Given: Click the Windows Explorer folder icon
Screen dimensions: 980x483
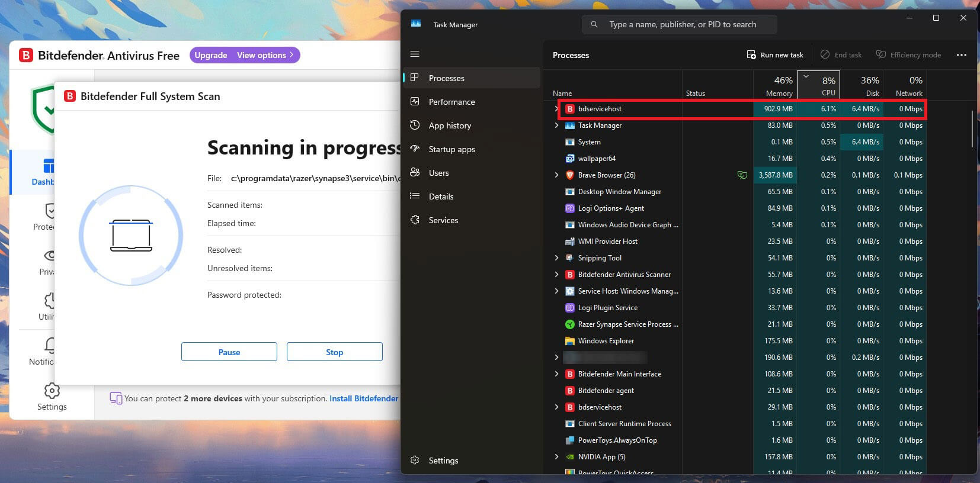Looking at the screenshot, I should (569, 341).
